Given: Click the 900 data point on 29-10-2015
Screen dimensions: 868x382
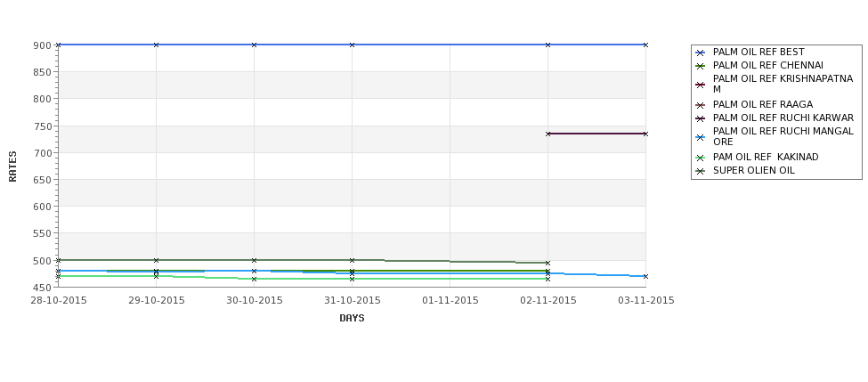Looking at the screenshot, I should click(156, 45).
